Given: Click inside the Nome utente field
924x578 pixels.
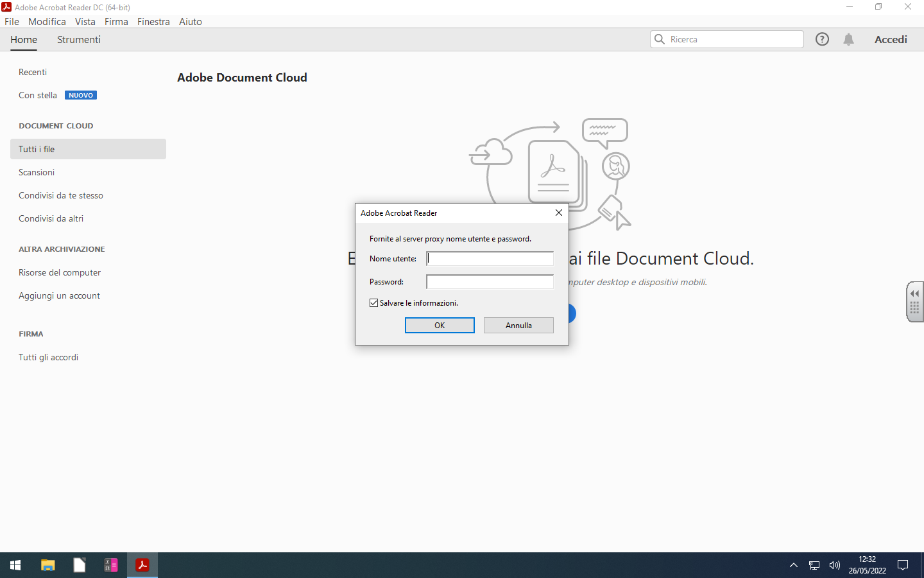Looking at the screenshot, I should click(x=490, y=258).
